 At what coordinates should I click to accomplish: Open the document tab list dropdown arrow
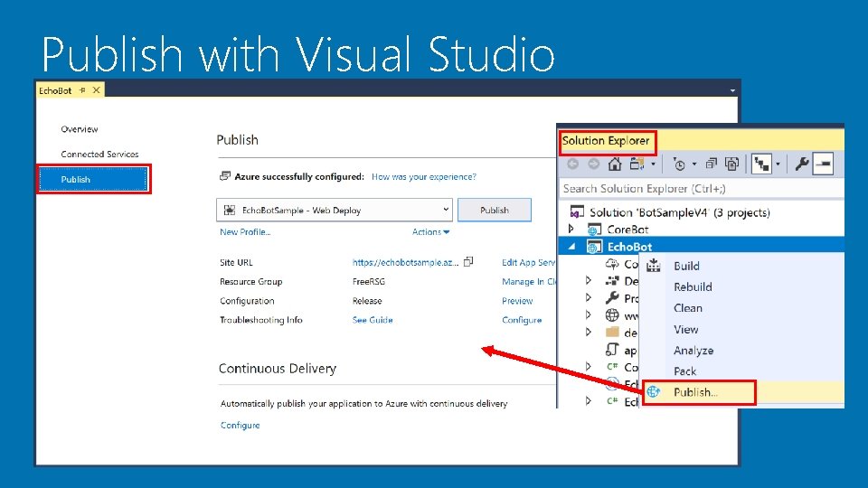(732, 90)
